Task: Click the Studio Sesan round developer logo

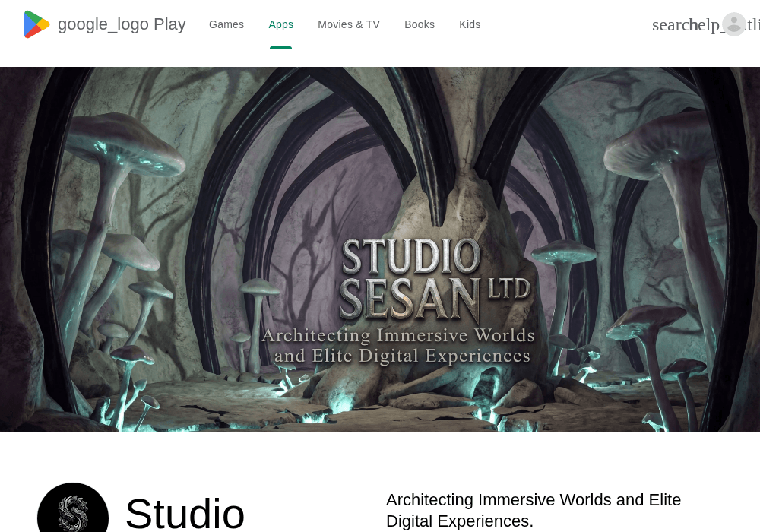Action: pyautogui.click(x=73, y=507)
